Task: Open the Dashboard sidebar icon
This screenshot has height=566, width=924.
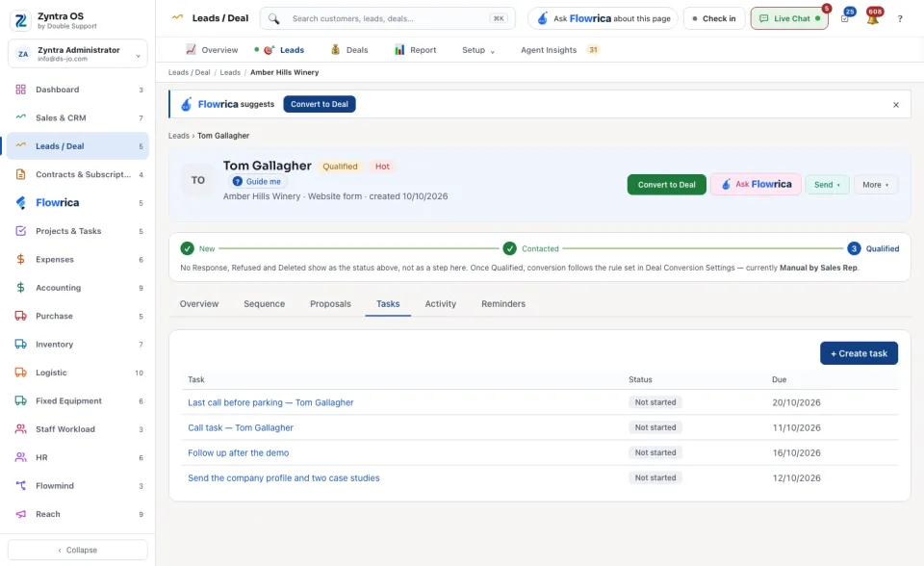Action: pyautogui.click(x=20, y=90)
